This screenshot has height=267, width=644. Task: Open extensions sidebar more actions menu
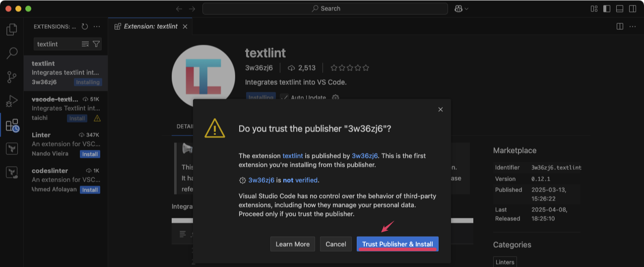97,26
